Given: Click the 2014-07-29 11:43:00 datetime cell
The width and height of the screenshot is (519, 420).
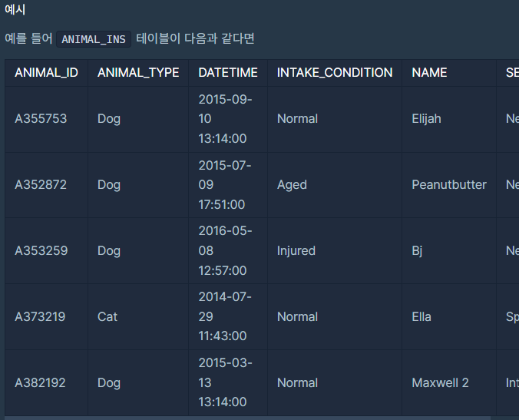Looking at the screenshot, I should (x=228, y=317).
